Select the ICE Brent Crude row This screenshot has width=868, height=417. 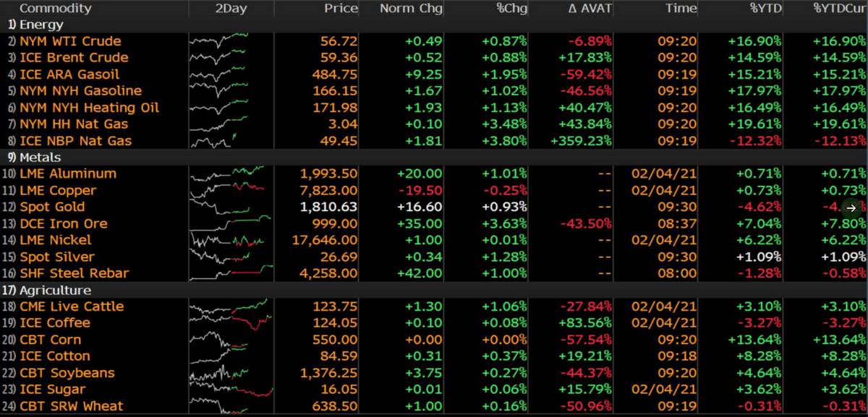click(x=434, y=57)
